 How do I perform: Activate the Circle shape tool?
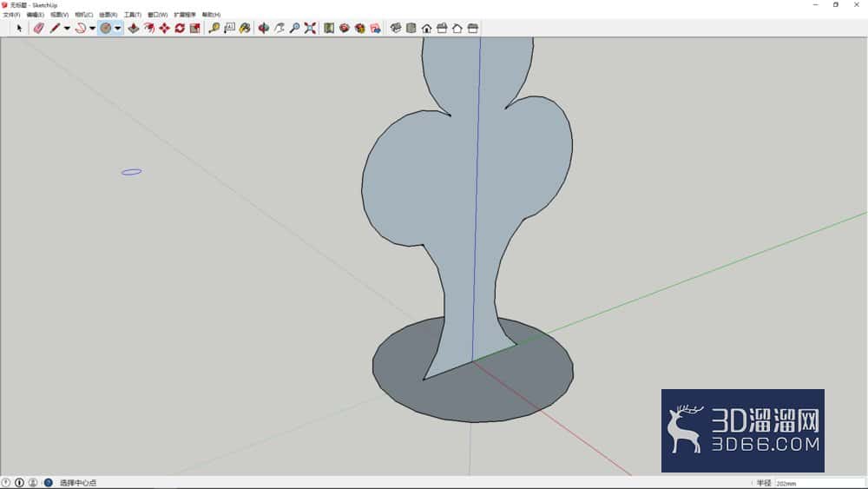pos(105,29)
